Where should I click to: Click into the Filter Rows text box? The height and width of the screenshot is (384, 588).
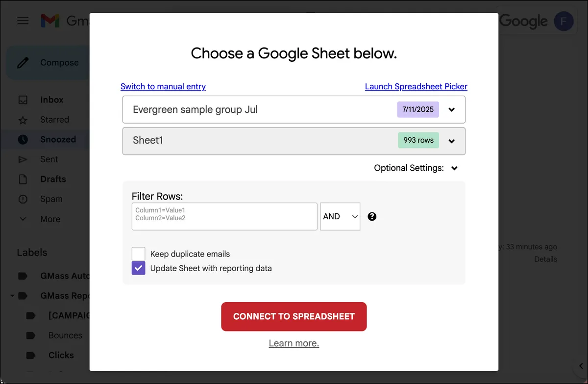coord(224,216)
